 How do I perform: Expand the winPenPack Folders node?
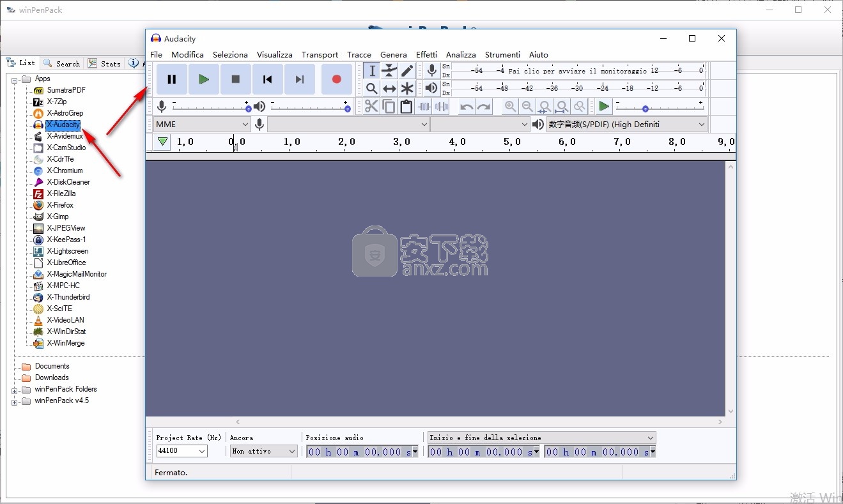(15, 390)
